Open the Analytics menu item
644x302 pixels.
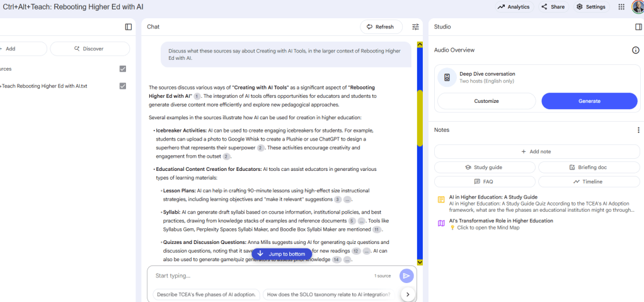(513, 7)
